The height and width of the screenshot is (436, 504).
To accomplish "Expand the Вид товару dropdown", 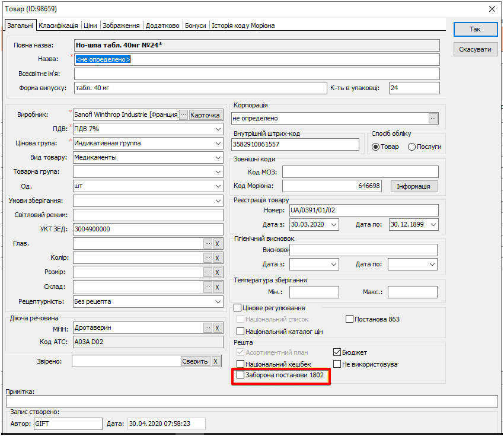I will (x=218, y=157).
